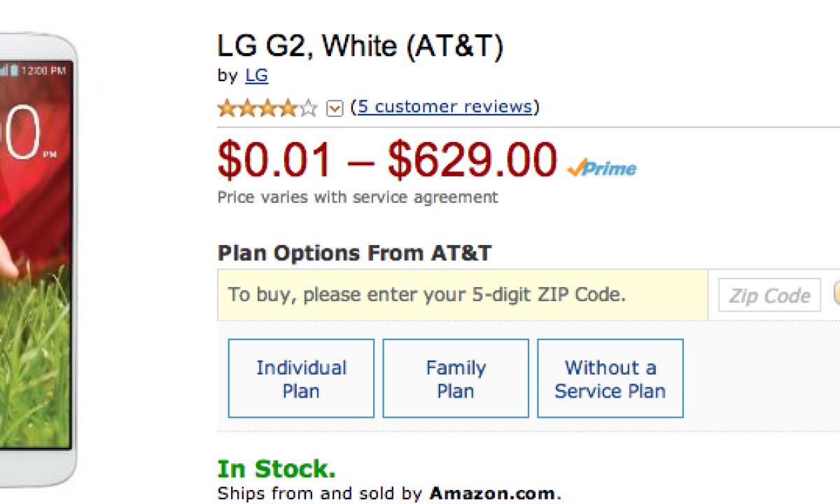Choose Without a Service Plan option
840x504 pixels.
click(610, 379)
